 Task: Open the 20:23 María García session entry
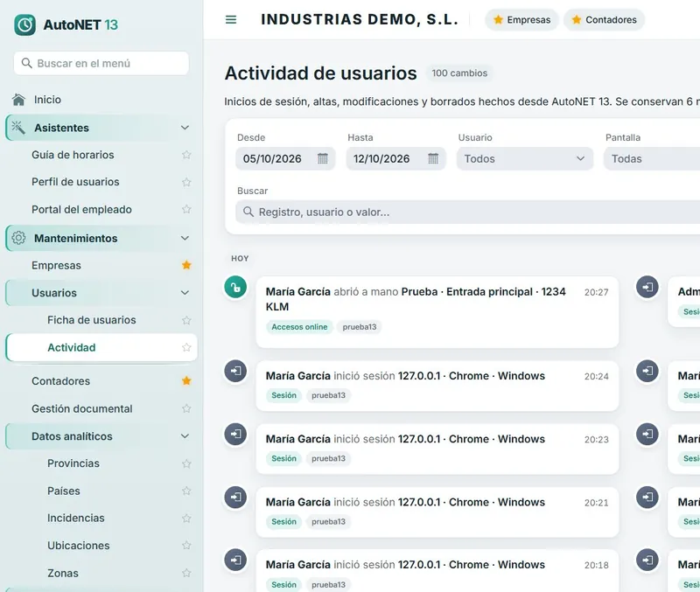coord(437,449)
